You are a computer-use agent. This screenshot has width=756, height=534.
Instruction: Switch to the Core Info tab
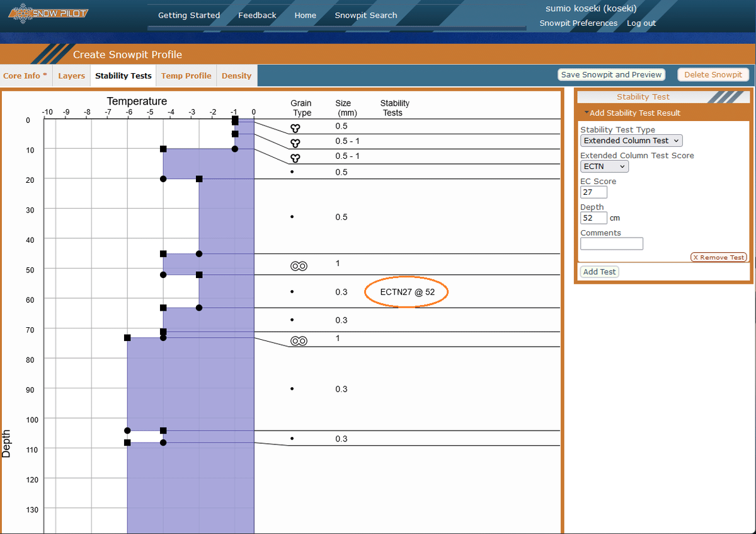[x=25, y=76]
